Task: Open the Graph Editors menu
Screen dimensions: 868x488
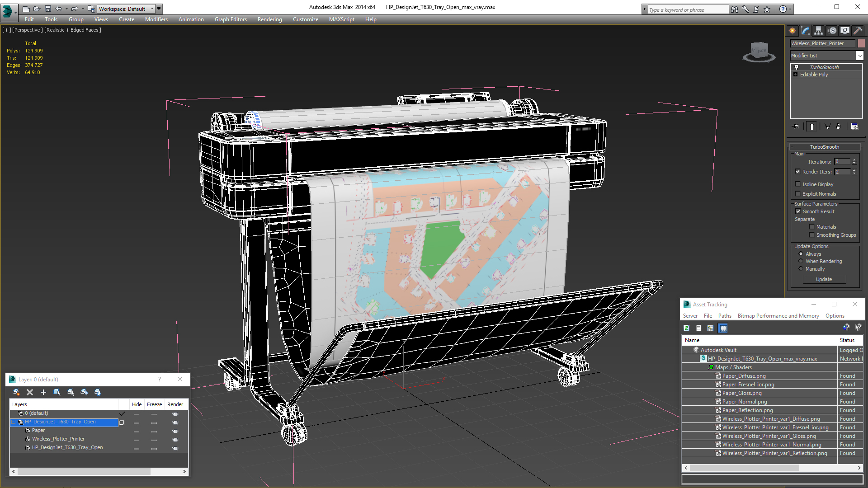Action: coord(231,19)
